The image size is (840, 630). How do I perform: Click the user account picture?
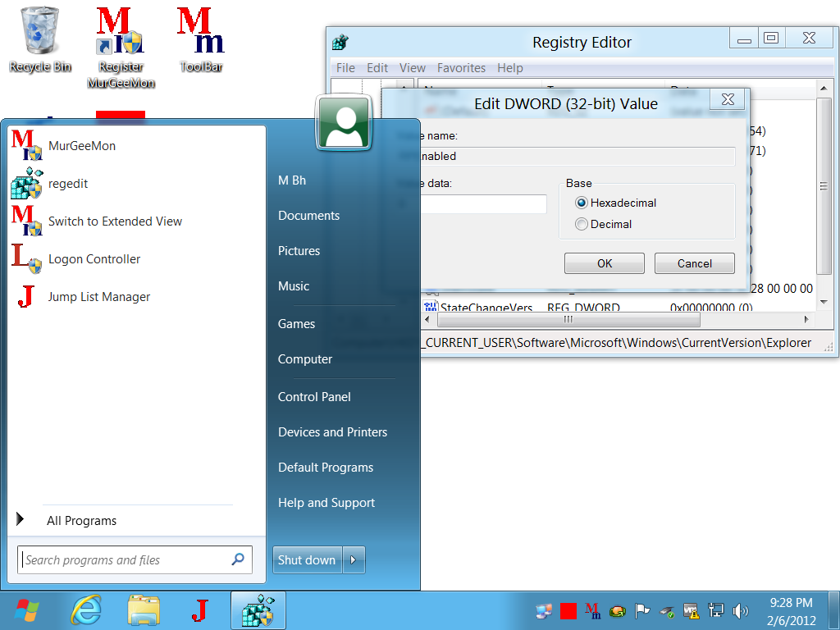(x=344, y=123)
